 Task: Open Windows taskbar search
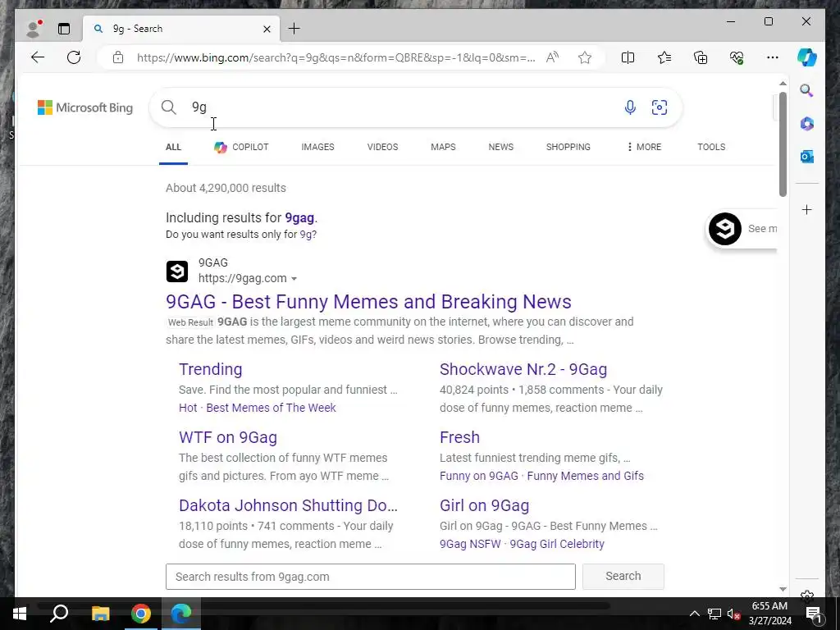coord(59,614)
